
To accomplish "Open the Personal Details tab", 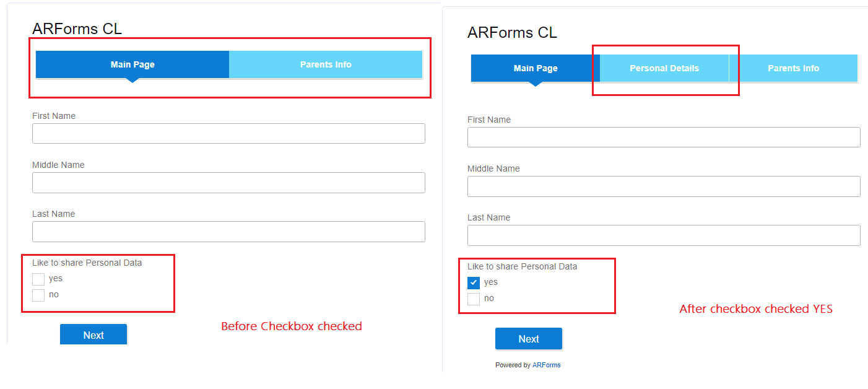I will (664, 68).
